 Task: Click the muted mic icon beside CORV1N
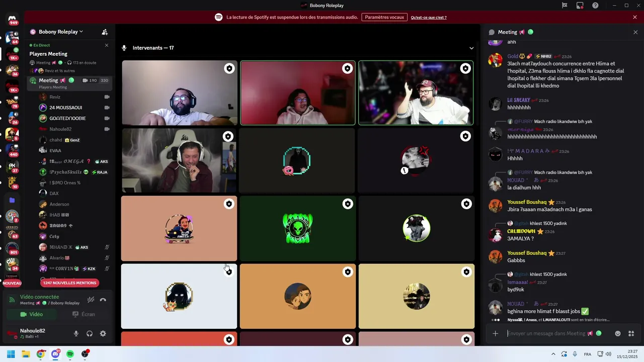pyautogui.click(x=107, y=268)
